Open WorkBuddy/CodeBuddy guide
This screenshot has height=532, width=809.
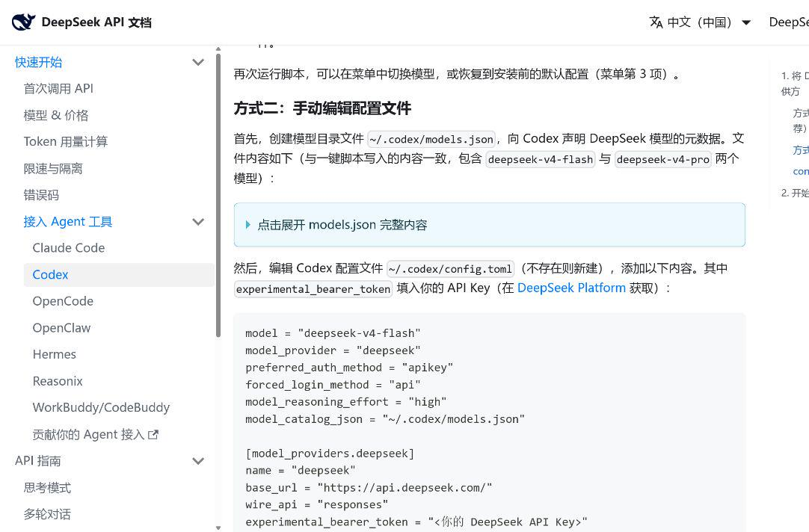101,408
